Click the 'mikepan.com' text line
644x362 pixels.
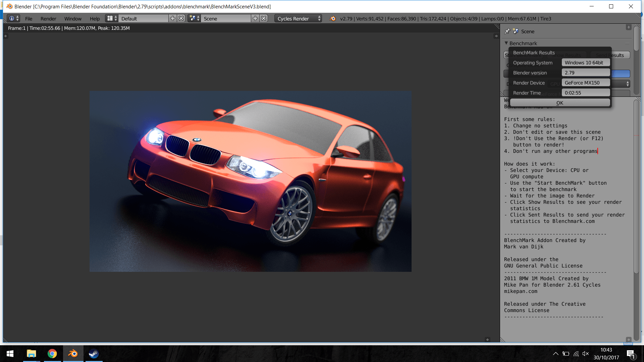coord(521,291)
